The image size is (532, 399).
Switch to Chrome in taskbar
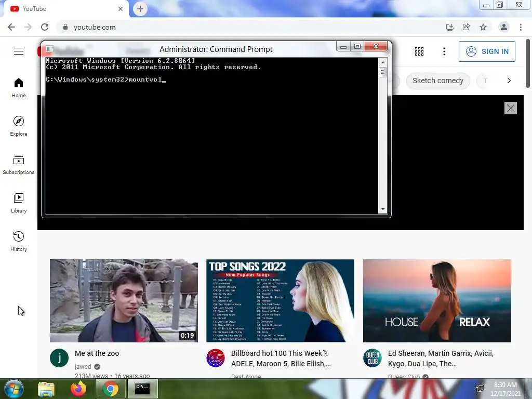click(x=110, y=389)
